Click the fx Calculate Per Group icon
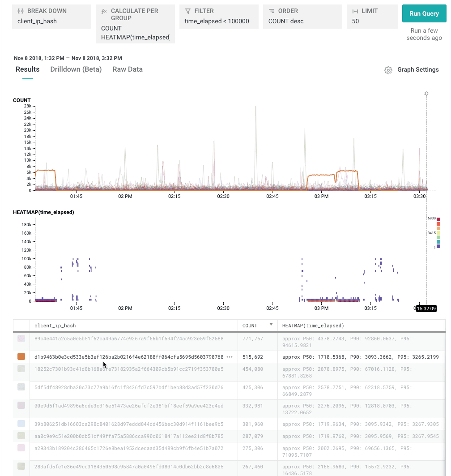This screenshot has height=476, width=451. click(104, 11)
